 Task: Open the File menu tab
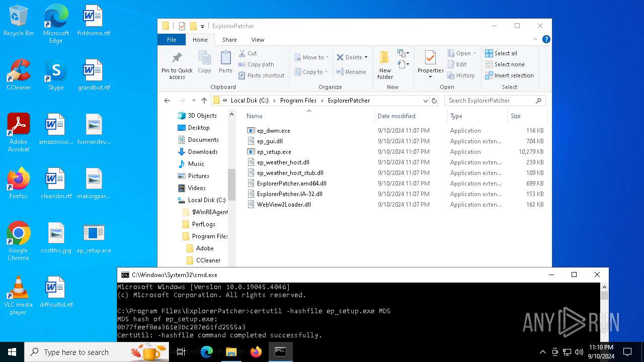[x=172, y=40]
